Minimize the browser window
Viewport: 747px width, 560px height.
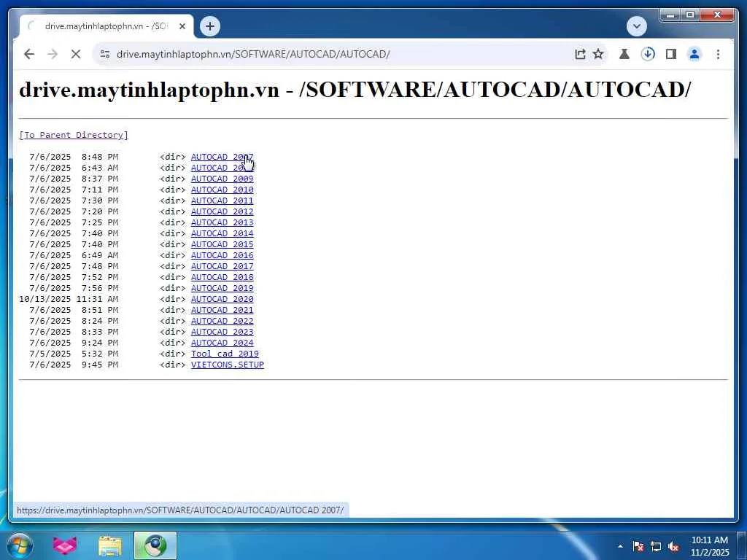click(x=670, y=15)
